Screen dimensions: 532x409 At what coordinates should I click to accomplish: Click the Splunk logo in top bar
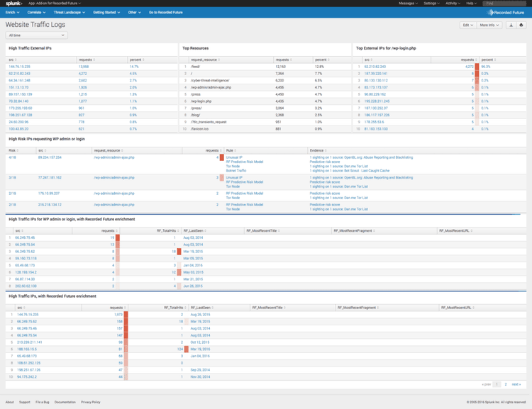[12, 4]
